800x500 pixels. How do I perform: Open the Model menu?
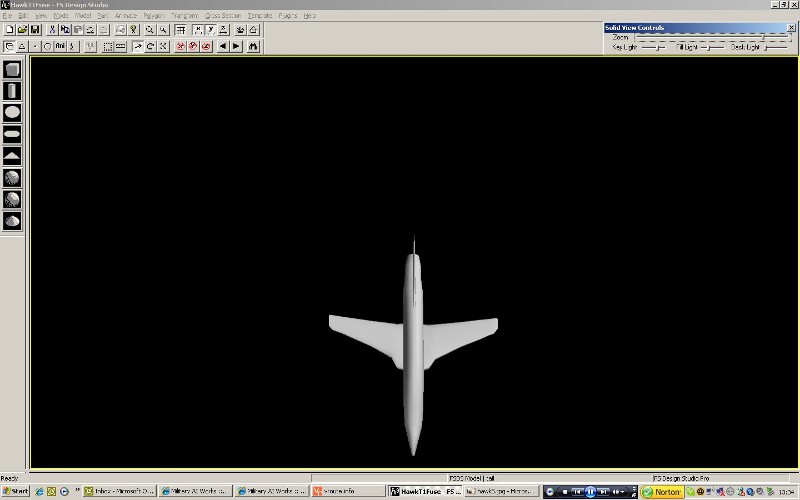tap(83, 16)
